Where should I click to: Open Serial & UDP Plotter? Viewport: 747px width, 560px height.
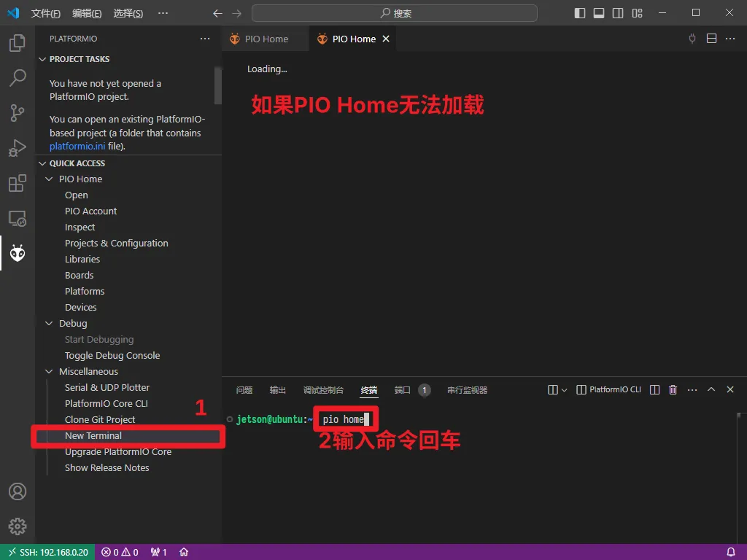[x=107, y=388]
